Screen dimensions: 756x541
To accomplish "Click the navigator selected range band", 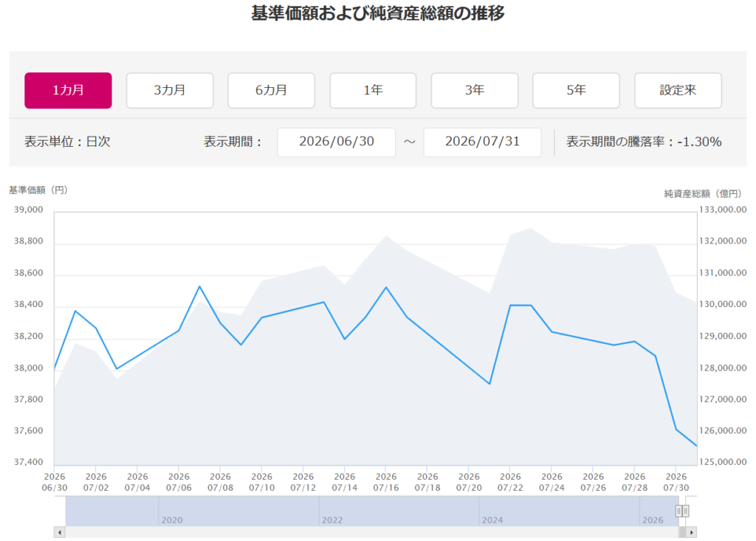I will point(372,511).
